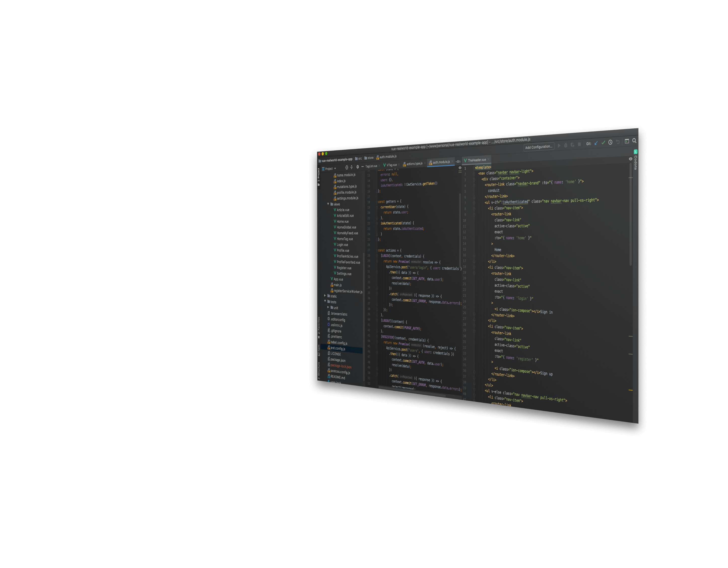This screenshot has width=728, height=568.
Task: Expand the unit folder
Action: (x=328, y=307)
